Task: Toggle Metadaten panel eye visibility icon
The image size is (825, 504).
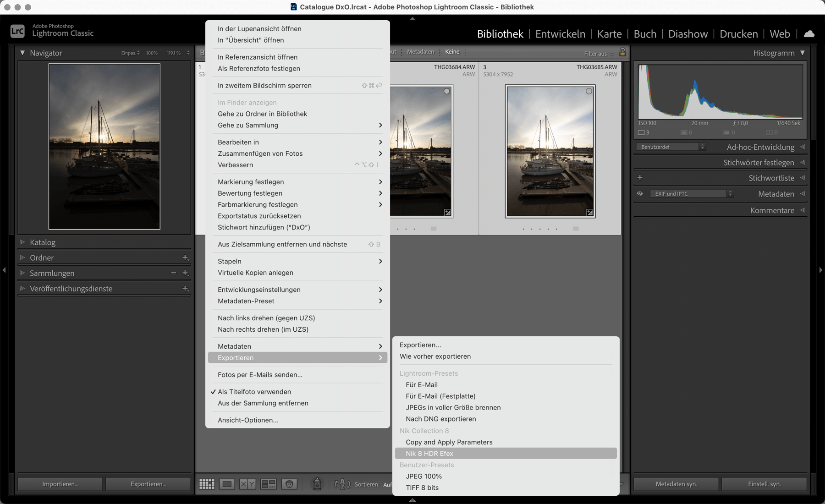Action: 640,194
